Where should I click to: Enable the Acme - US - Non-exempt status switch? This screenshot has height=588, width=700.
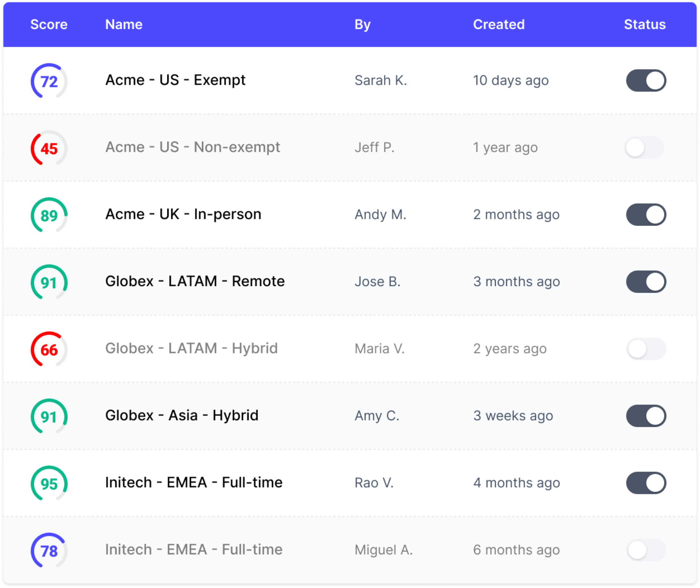pos(646,148)
